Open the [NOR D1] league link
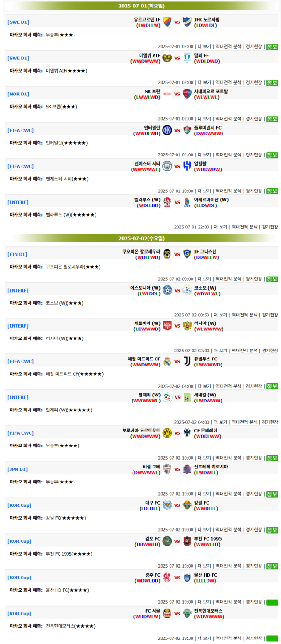 pos(18,94)
